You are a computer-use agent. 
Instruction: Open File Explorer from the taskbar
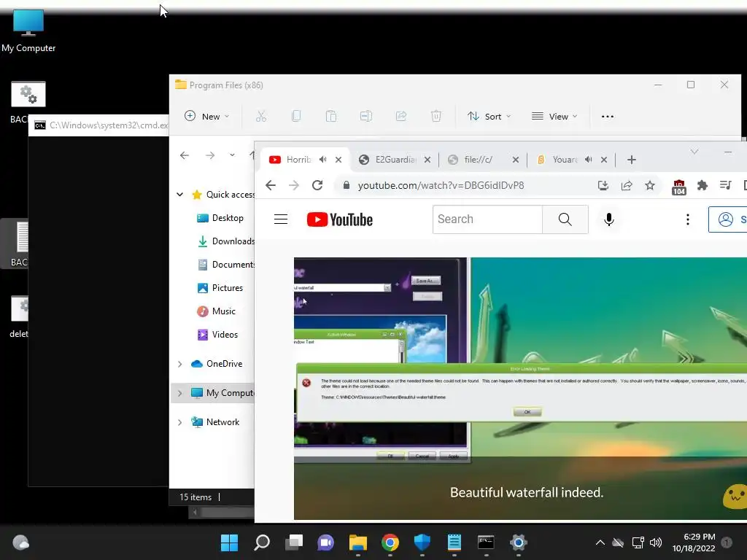click(x=357, y=542)
